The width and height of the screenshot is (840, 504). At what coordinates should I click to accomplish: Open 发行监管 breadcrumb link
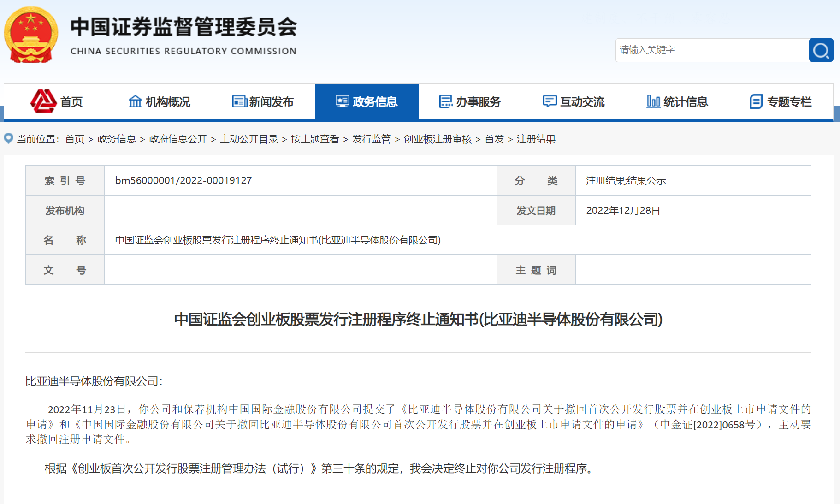[x=371, y=139]
